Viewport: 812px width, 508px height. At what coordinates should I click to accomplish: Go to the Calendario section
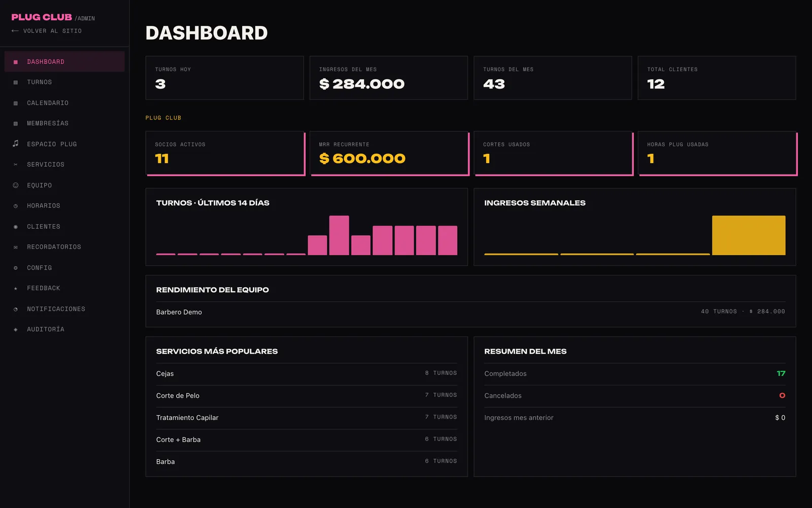point(64,103)
